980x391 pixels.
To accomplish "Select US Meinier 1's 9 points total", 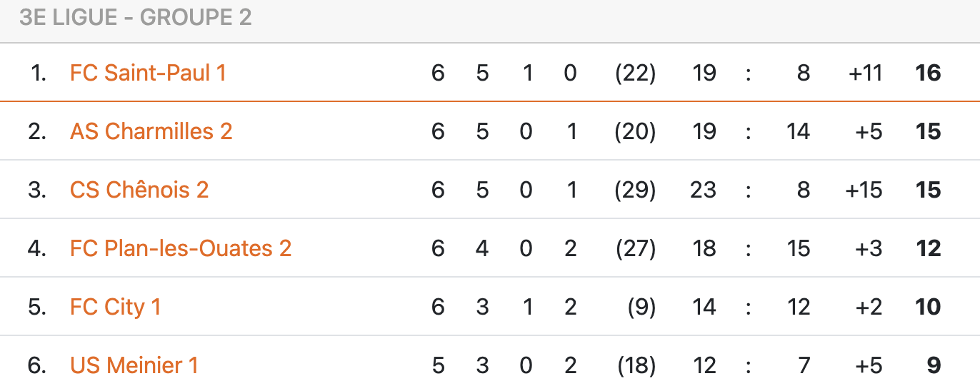I will tap(934, 365).
